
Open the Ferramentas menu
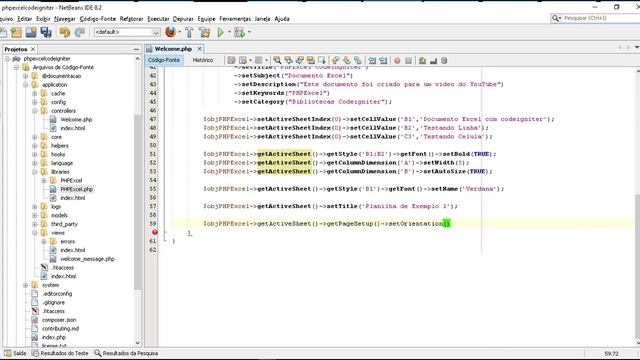(235, 19)
